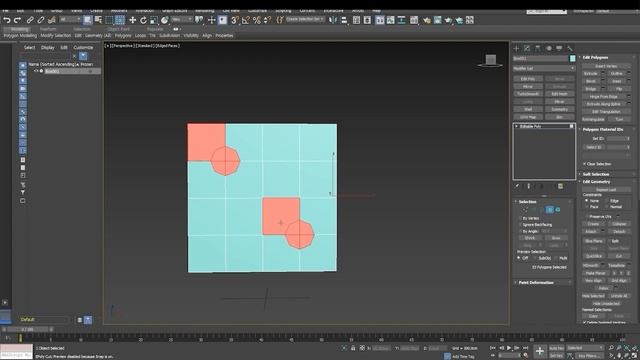Toggle the Angle Snap icon
Viewport: 640px width, 360px height.
[x=246, y=20]
